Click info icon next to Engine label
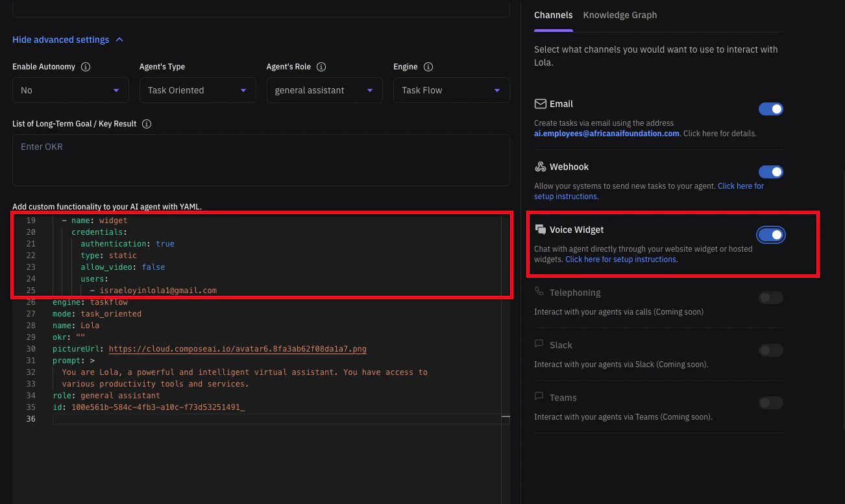 [428, 67]
